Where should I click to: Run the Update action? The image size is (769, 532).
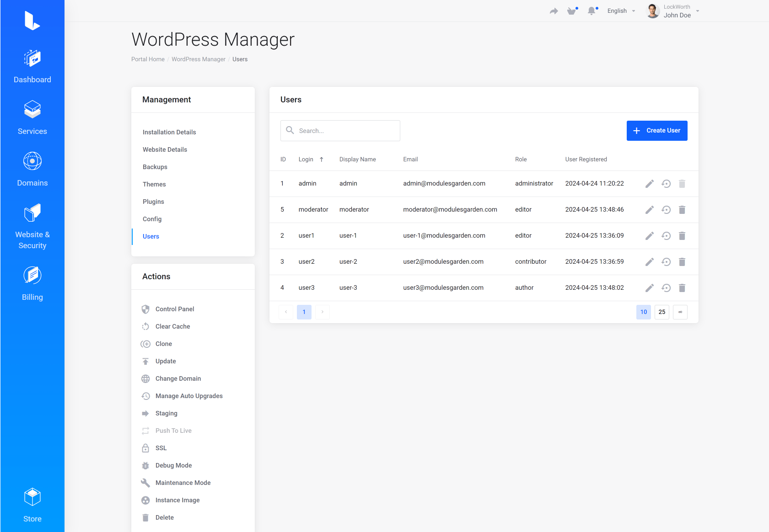pyautogui.click(x=158, y=362)
